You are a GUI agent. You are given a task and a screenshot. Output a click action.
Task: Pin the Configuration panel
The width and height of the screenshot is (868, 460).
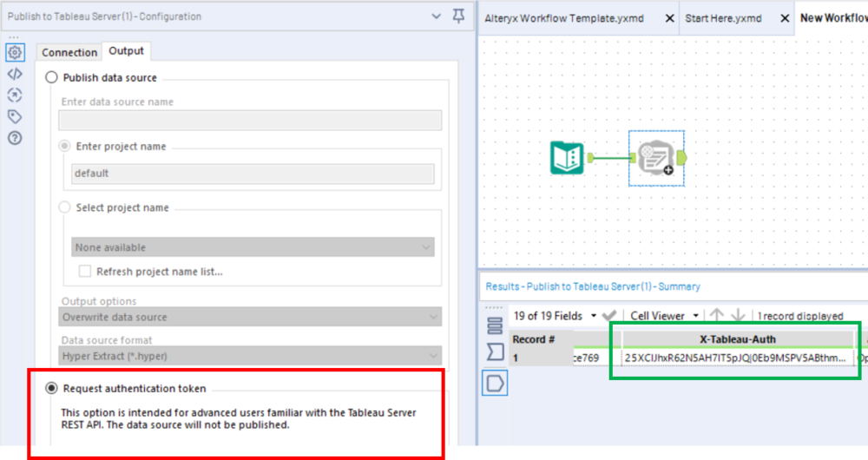pyautogui.click(x=459, y=16)
